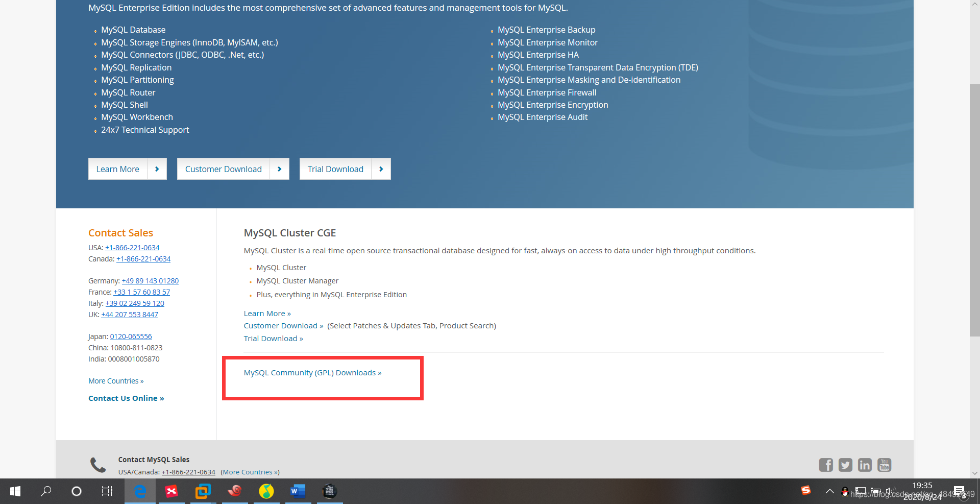Select 'Contact Sales' heading
This screenshot has width=980, height=504.
(120, 233)
